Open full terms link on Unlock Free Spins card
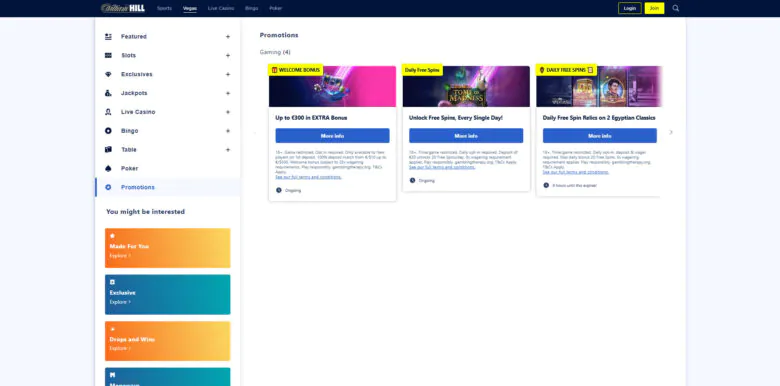 click(442, 167)
